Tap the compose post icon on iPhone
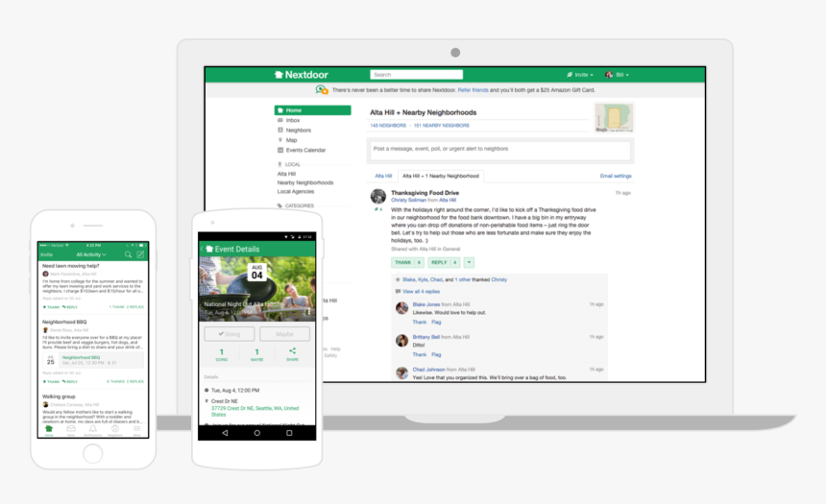Image resolution: width=826 pixels, height=504 pixels. [140, 254]
